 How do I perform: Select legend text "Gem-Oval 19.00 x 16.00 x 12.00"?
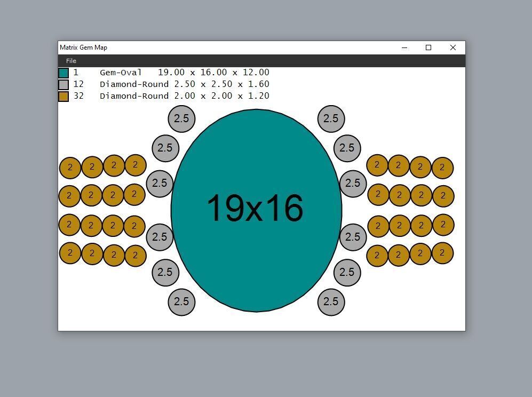pos(184,72)
